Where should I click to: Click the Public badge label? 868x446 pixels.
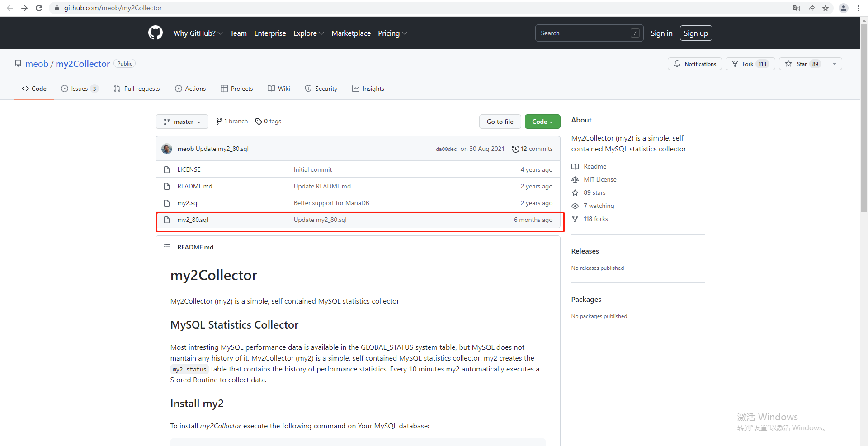click(125, 64)
